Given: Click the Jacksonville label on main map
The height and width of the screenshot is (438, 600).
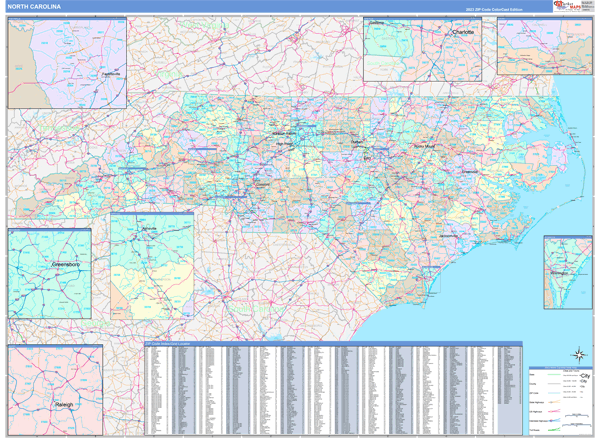Looking at the screenshot, I should [448, 236].
